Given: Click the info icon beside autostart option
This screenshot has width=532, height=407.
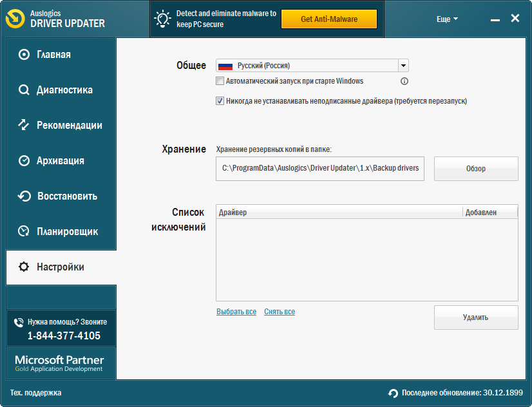Looking at the screenshot, I should [404, 81].
